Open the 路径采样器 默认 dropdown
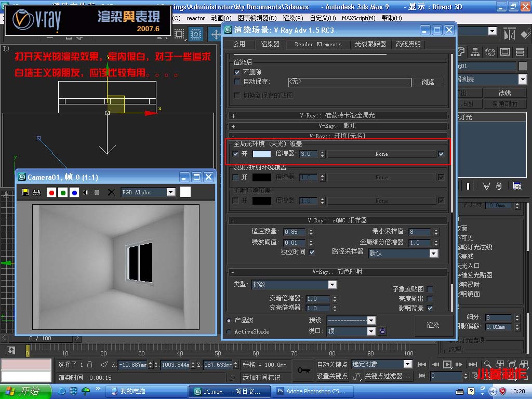 pos(433,254)
